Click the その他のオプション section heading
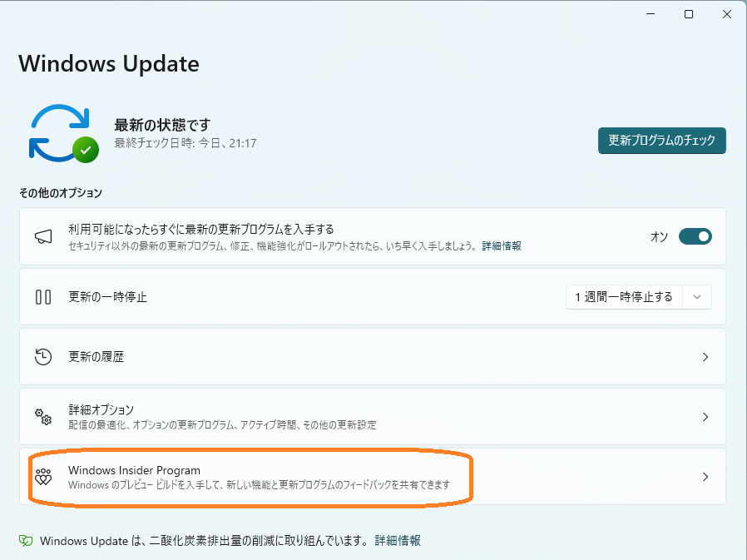The image size is (747, 560). click(x=61, y=192)
